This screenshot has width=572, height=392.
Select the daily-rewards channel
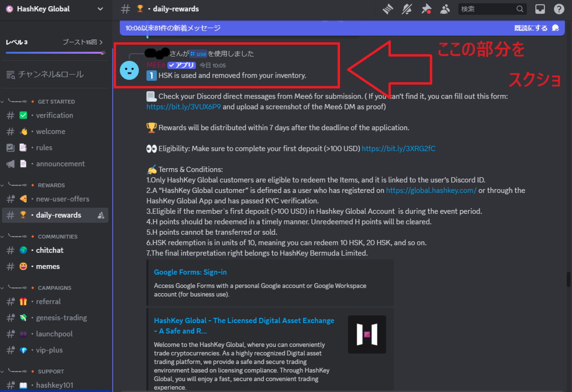click(55, 215)
